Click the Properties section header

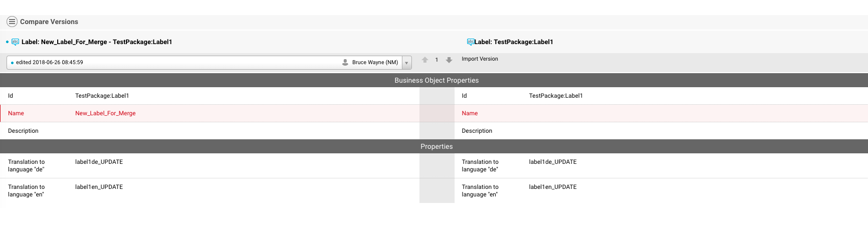pyautogui.click(x=436, y=146)
